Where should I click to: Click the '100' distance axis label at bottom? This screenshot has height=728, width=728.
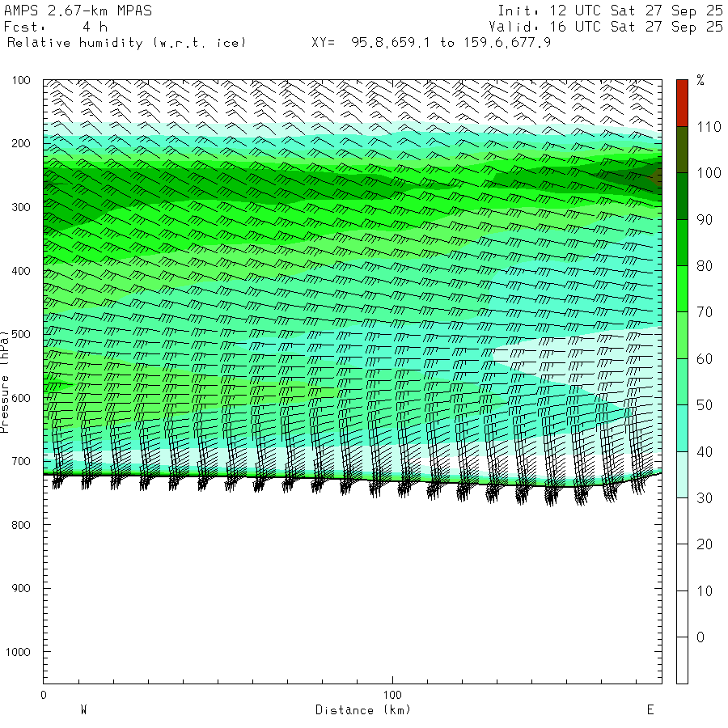point(392,695)
